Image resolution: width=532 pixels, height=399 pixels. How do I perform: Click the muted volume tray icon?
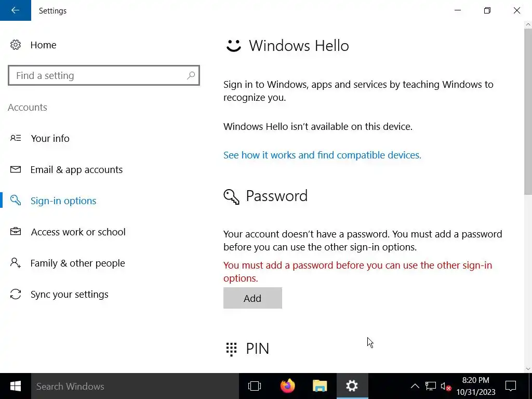[x=446, y=386]
